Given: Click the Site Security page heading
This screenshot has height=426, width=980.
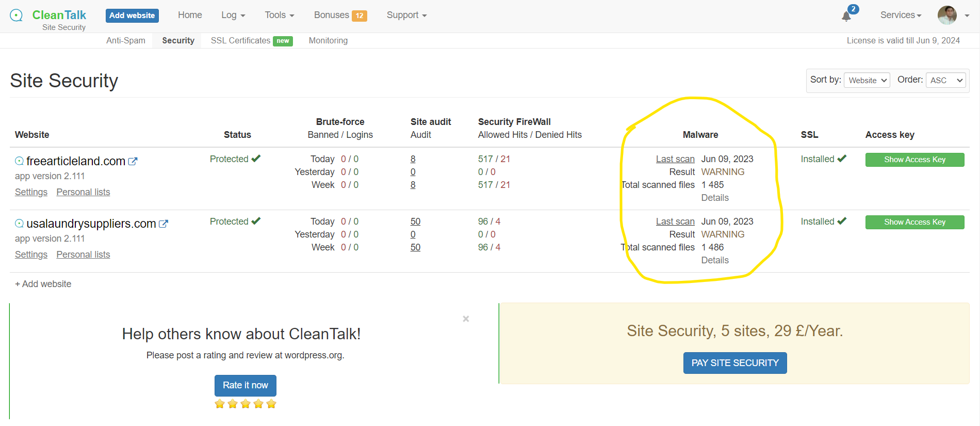Looking at the screenshot, I should [x=64, y=81].
